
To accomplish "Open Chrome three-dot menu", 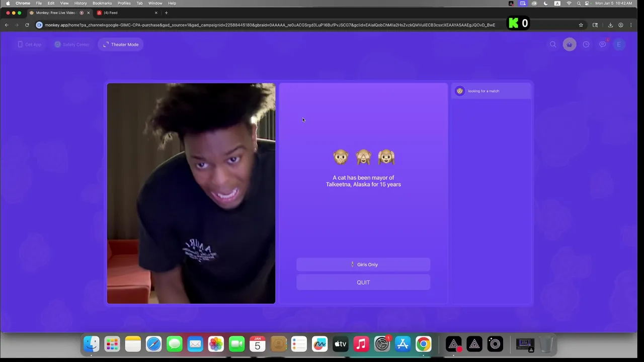I will [631, 25].
